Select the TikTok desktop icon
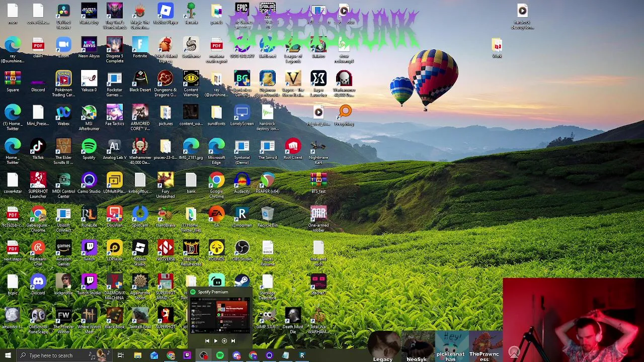644x362 pixels. [38, 150]
